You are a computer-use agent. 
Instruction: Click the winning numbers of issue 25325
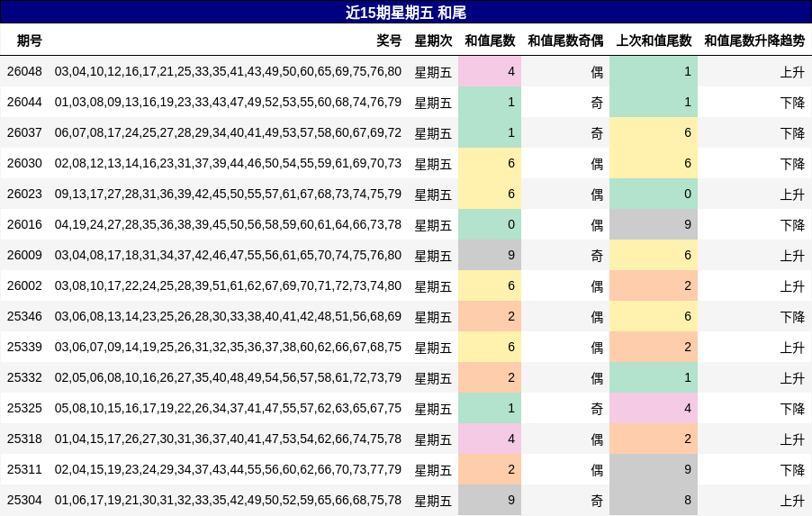coord(228,408)
